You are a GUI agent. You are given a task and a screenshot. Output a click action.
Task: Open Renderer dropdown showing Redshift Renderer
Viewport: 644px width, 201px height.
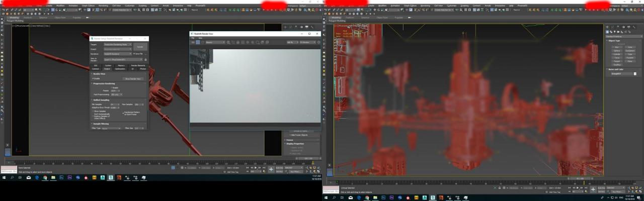118,53
